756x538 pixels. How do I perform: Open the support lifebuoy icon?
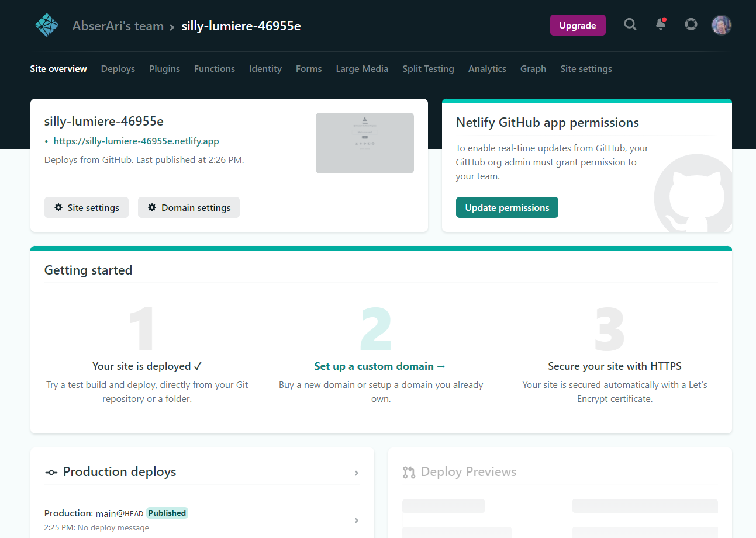click(x=691, y=25)
